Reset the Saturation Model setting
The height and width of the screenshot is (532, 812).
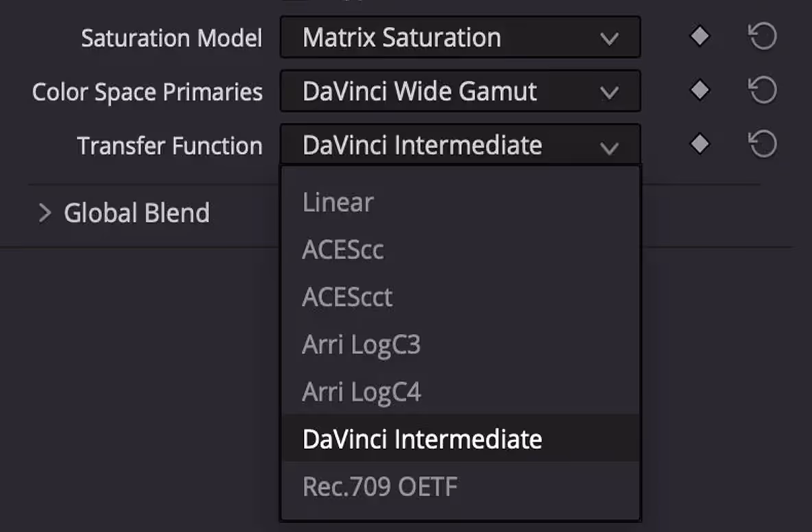pos(763,37)
